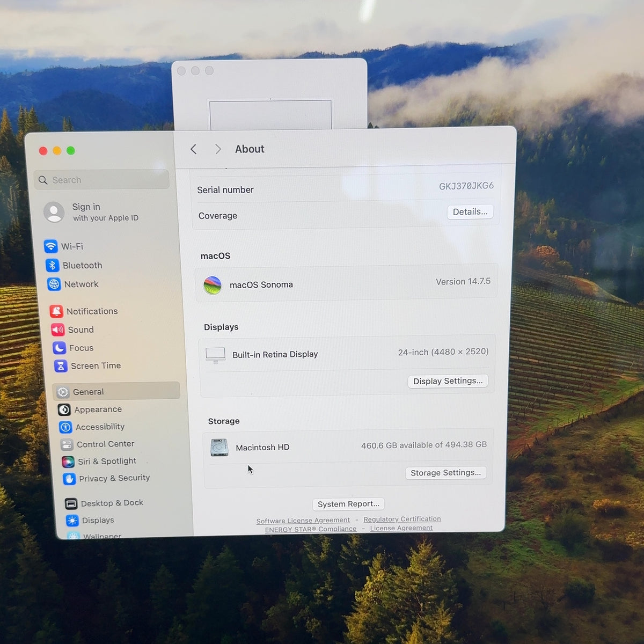Screen dimensions: 644x644
Task: Select the Network globe icon
Action: coord(54,284)
